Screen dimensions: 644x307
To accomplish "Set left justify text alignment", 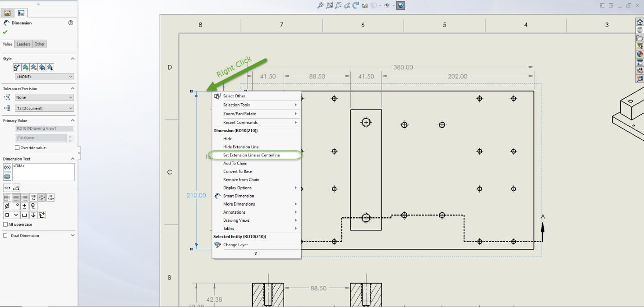I will [x=7, y=197].
